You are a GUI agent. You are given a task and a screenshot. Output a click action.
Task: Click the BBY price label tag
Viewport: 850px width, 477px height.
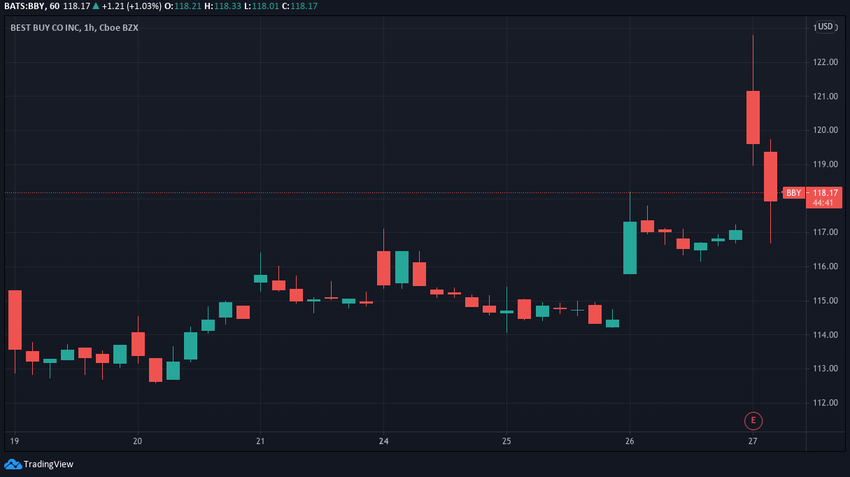pyautogui.click(x=794, y=193)
